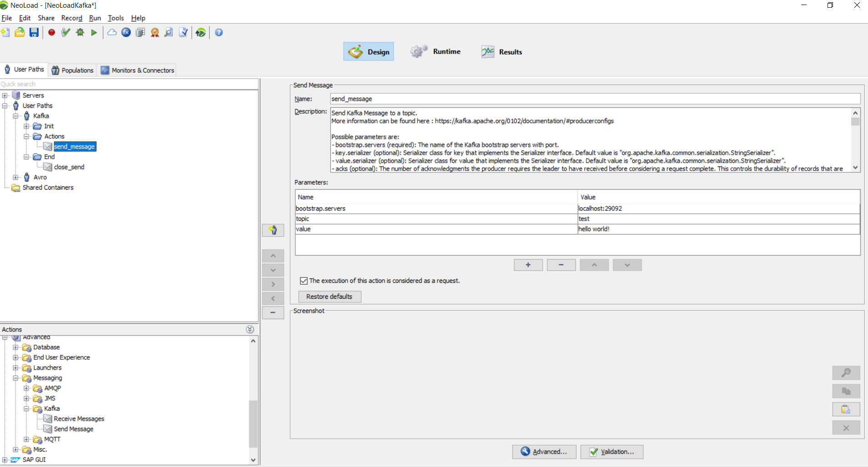Image resolution: width=868 pixels, height=467 pixels.
Task: Click the add-action lightbulb button between panels
Action: [273, 230]
